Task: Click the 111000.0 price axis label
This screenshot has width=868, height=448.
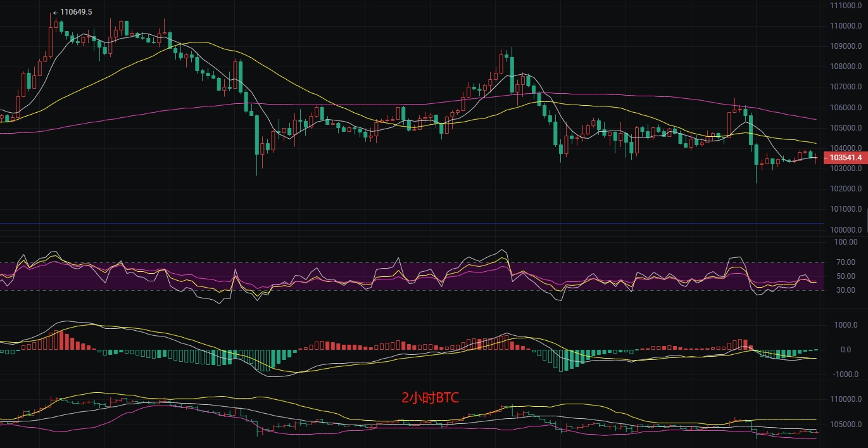Action: tap(845, 5)
